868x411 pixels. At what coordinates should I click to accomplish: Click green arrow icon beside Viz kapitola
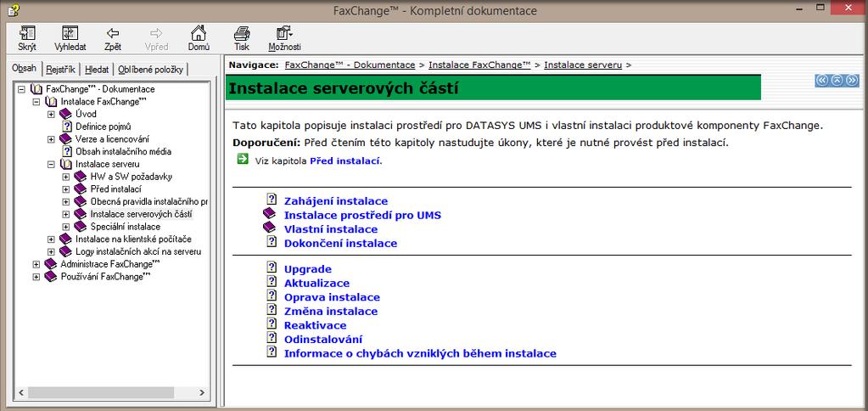[x=242, y=160]
